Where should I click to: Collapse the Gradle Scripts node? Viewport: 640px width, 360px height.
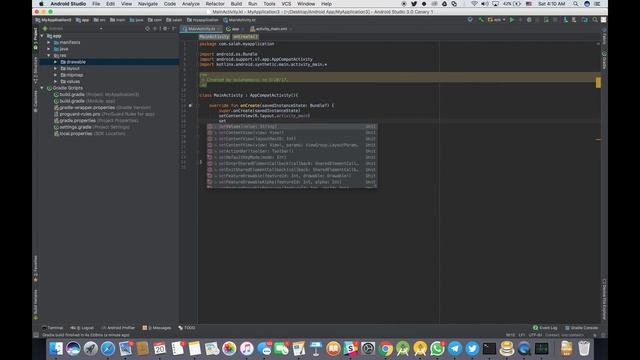coord(42,88)
